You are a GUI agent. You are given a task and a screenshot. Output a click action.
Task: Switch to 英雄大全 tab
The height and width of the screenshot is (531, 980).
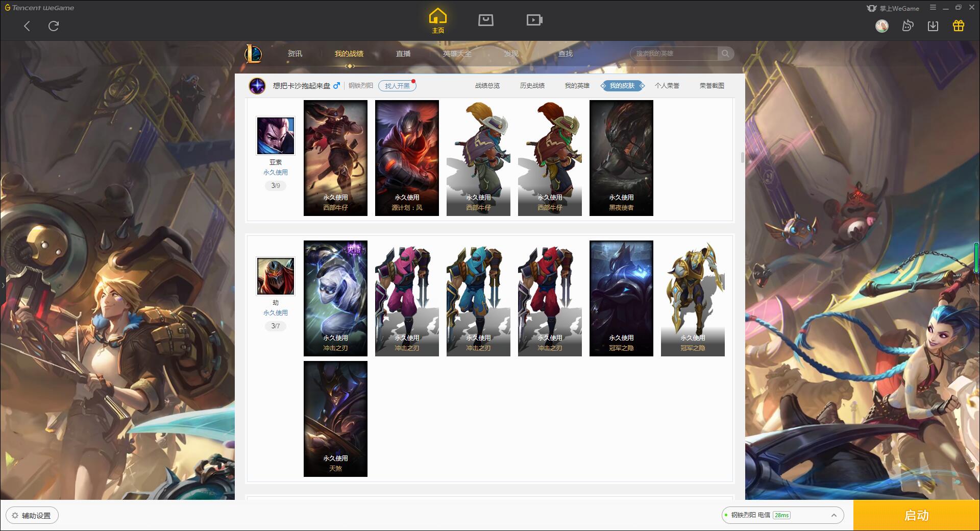point(457,54)
